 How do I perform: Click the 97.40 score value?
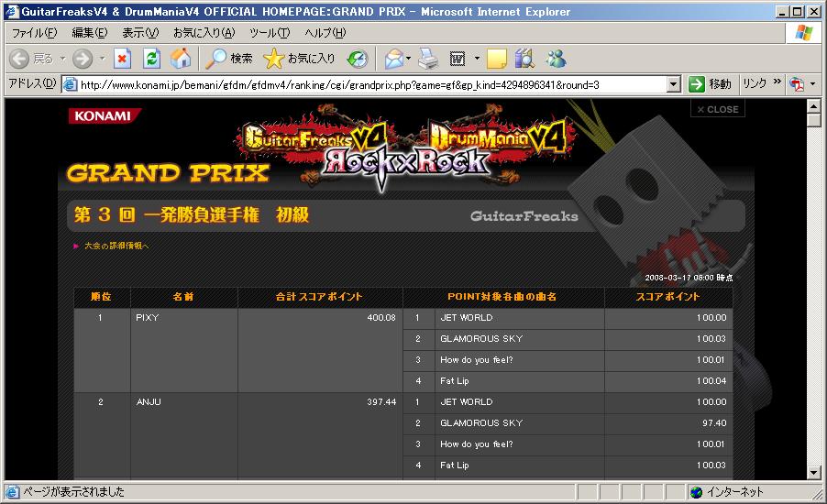tap(714, 423)
